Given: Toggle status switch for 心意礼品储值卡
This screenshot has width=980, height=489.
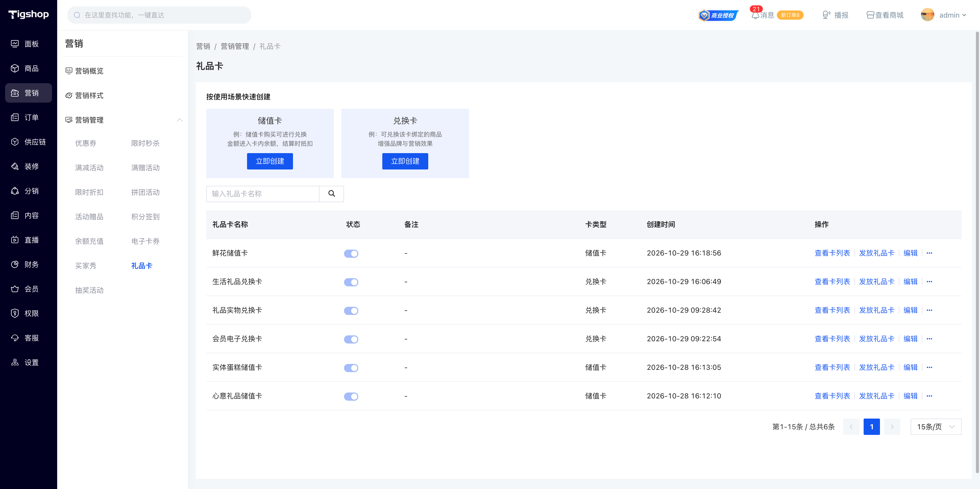Looking at the screenshot, I should [351, 396].
